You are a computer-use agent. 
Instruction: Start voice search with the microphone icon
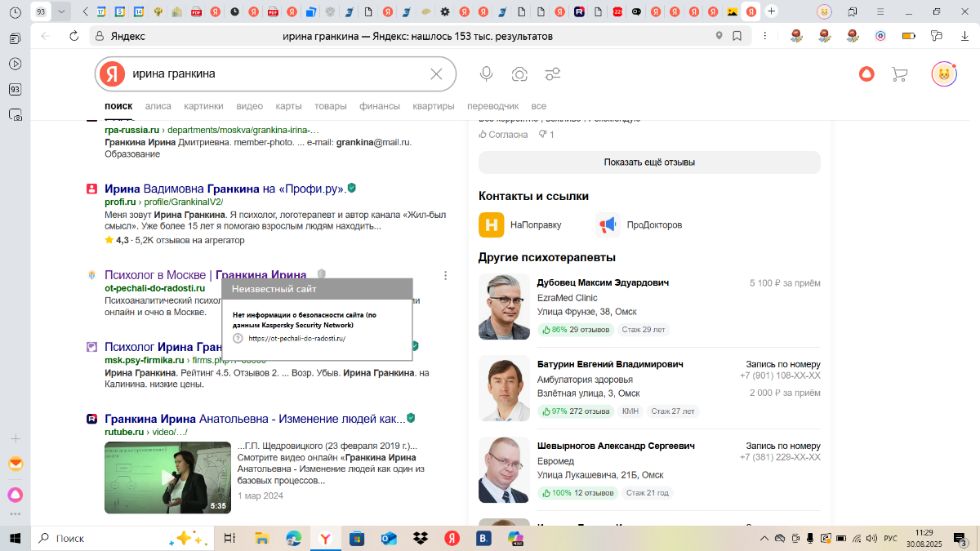click(x=486, y=74)
